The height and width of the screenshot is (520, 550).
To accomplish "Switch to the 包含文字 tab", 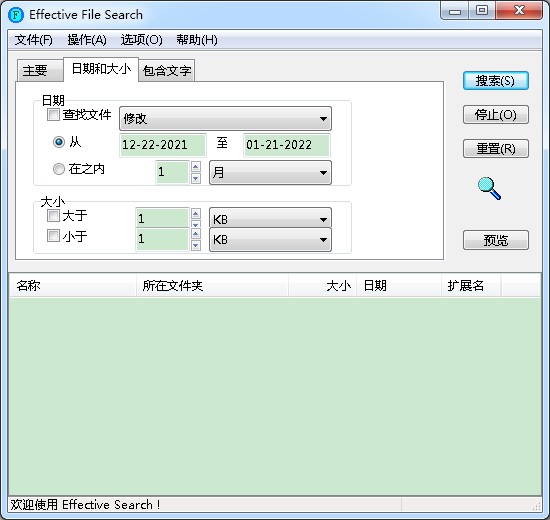I will pos(167,71).
